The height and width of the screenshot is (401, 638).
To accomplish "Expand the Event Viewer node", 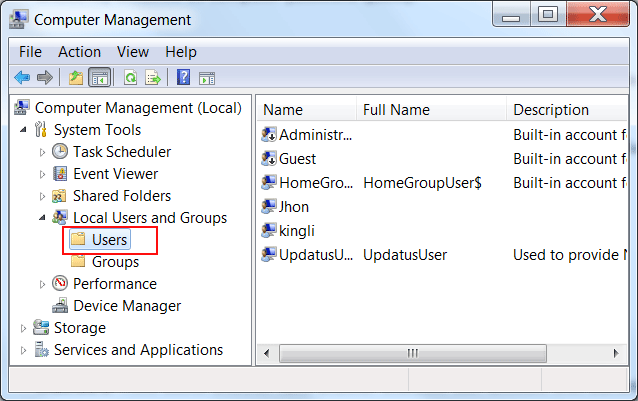I will tap(42, 174).
